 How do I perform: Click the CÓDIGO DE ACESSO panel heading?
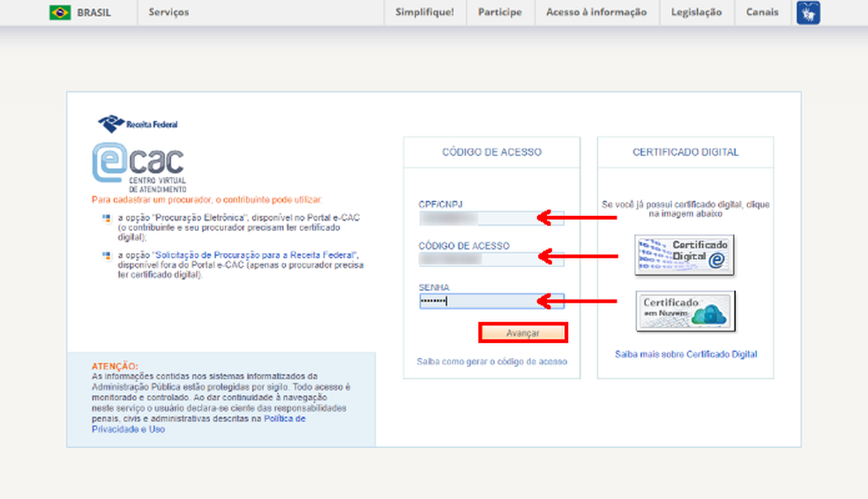[x=491, y=153]
